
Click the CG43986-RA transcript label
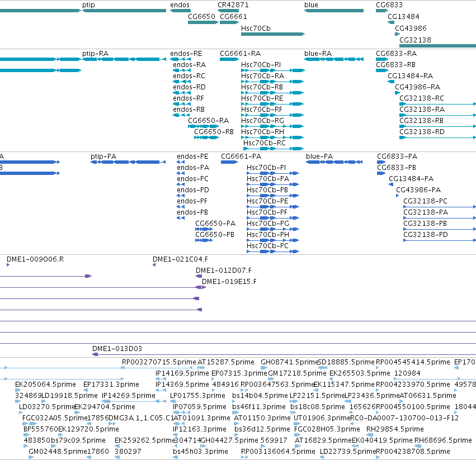pos(417,87)
